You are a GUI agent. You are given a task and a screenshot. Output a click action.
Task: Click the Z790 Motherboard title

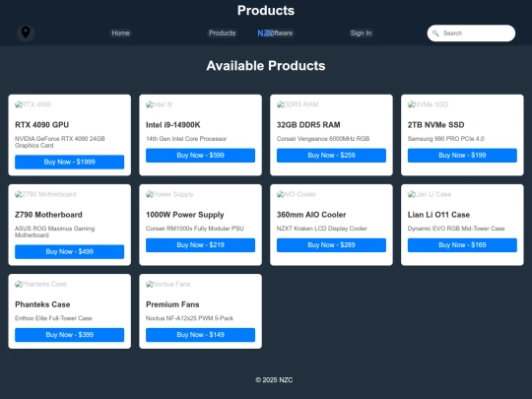(x=48, y=215)
